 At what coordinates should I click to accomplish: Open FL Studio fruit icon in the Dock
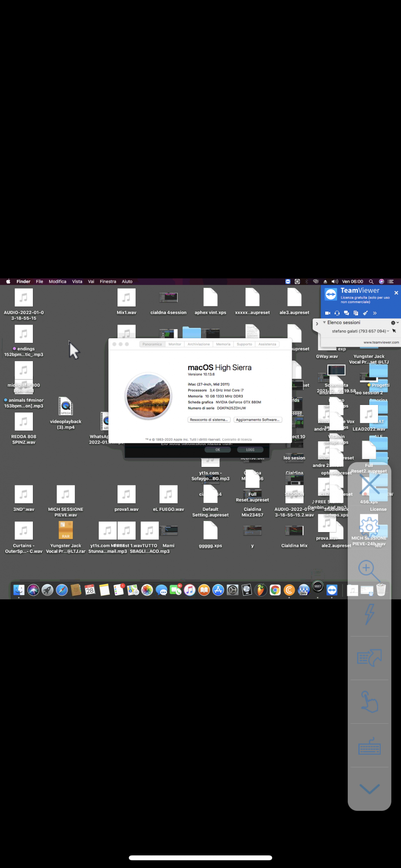[x=261, y=590]
